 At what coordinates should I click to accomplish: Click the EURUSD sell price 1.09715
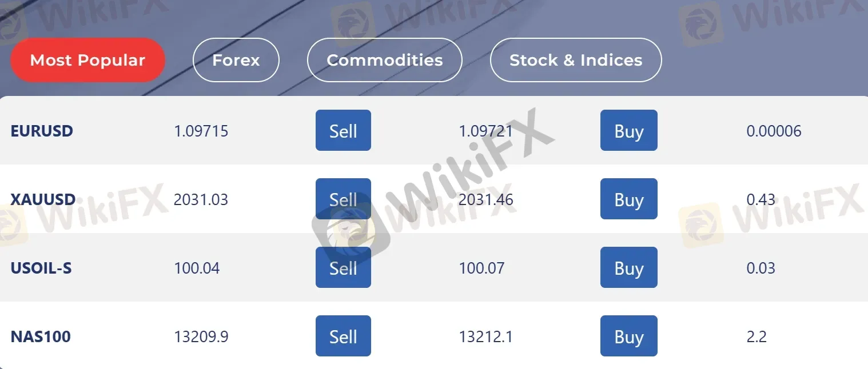201,130
